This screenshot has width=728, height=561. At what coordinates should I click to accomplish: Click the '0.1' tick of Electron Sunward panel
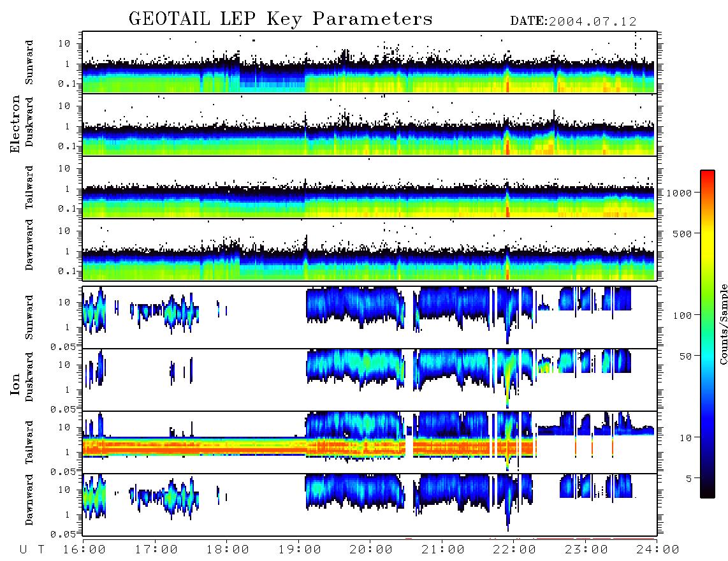pos(67,84)
